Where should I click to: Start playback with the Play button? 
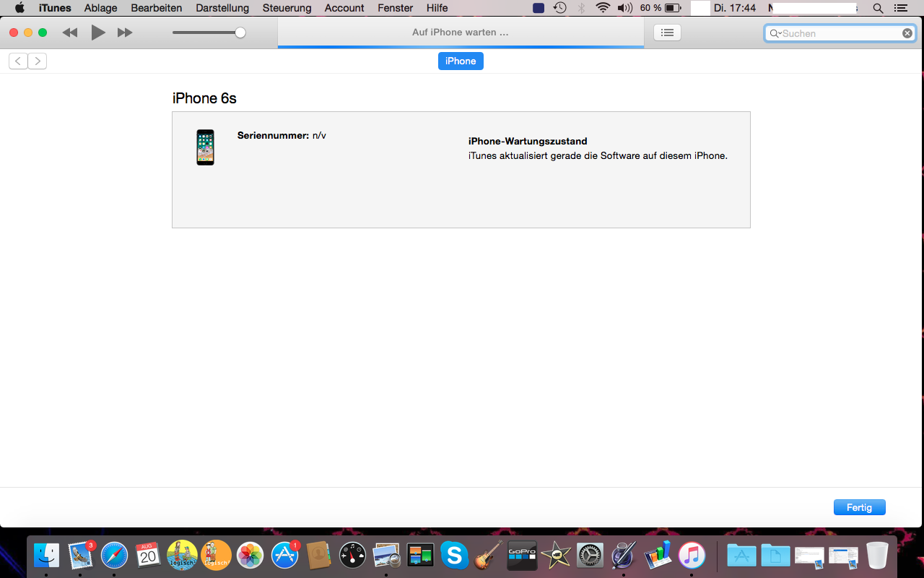(98, 33)
